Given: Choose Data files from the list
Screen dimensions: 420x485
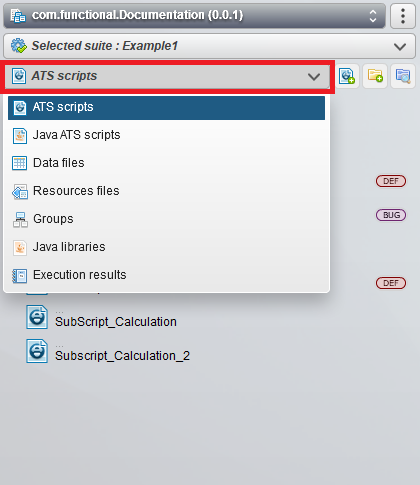Looking at the screenshot, I should pyautogui.click(x=166, y=163).
